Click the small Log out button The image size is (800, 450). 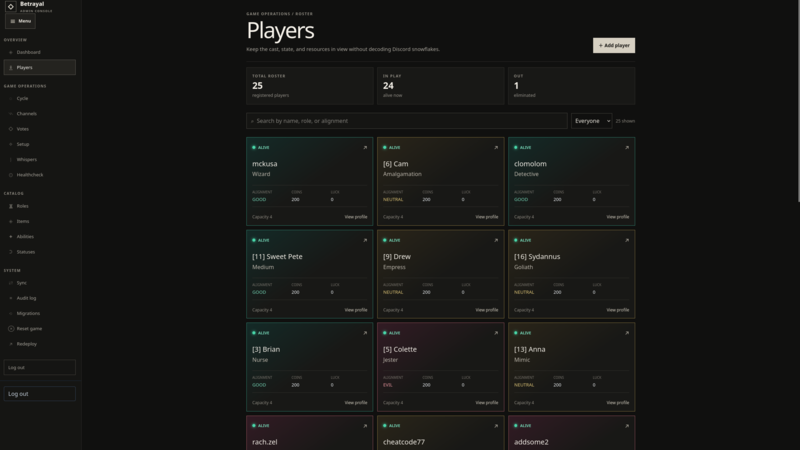click(39, 367)
